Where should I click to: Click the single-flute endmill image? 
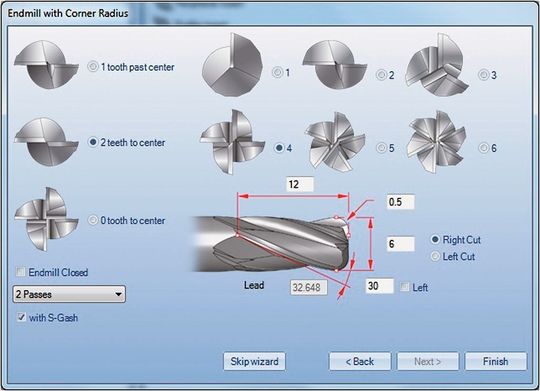click(232, 65)
